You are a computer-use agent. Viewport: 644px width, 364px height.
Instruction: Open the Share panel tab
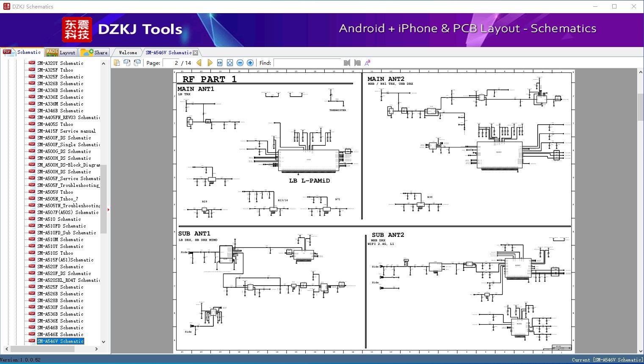(94, 53)
